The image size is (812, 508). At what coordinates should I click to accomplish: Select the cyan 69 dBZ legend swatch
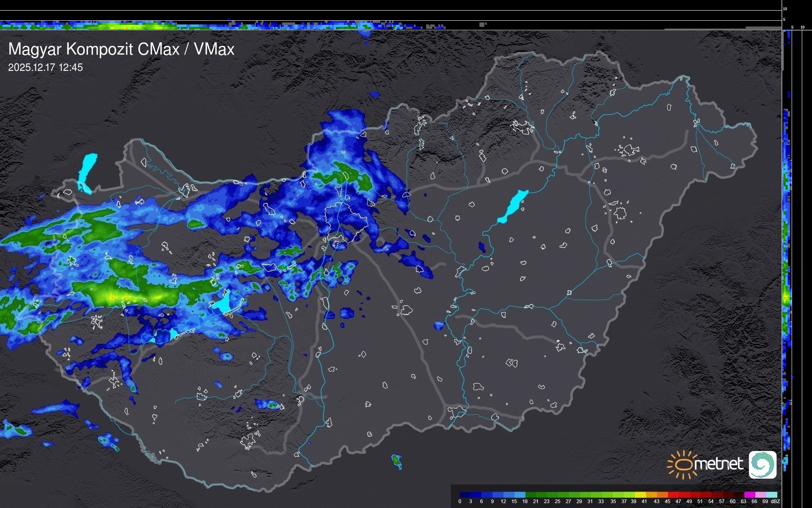click(x=772, y=495)
